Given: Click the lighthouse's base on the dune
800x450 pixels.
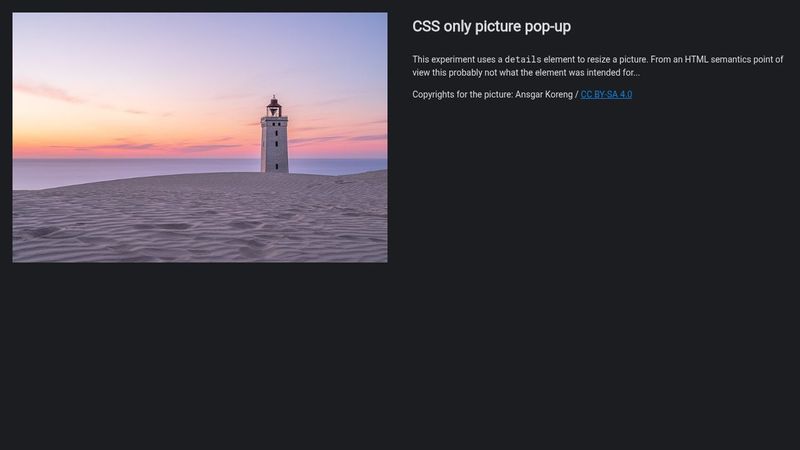Looking at the screenshot, I should point(274,169).
